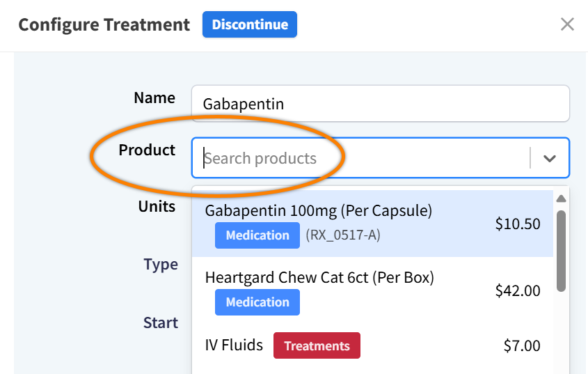Choose IV Fluids from the list
The image size is (588, 374).
pos(234,345)
